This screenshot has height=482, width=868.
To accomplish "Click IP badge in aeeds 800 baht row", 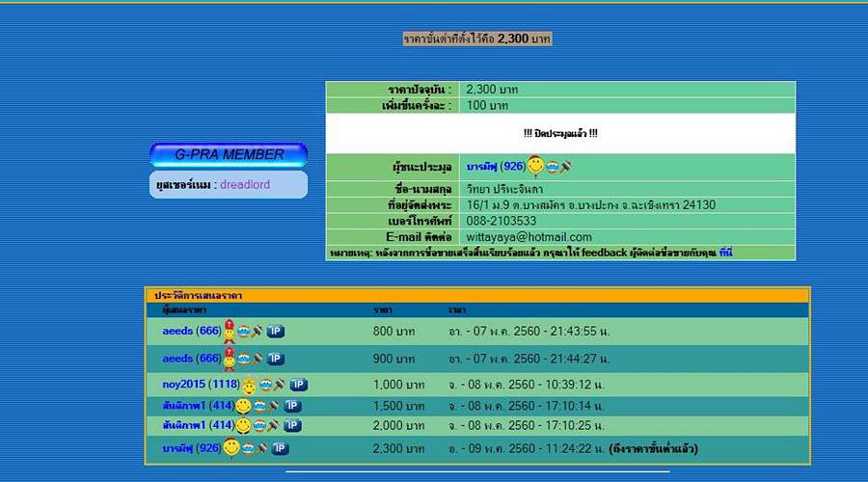I will coord(276,332).
